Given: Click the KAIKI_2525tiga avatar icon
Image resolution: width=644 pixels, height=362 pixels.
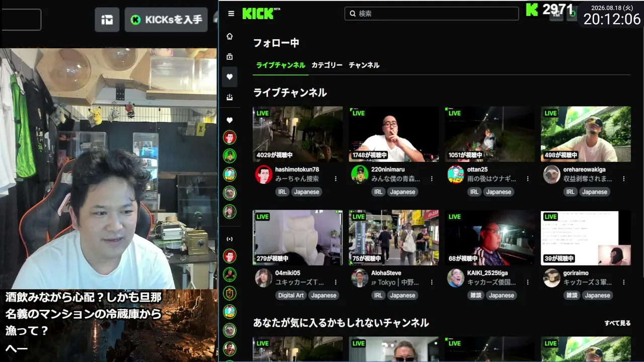Looking at the screenshot, I should pos(456,278).
